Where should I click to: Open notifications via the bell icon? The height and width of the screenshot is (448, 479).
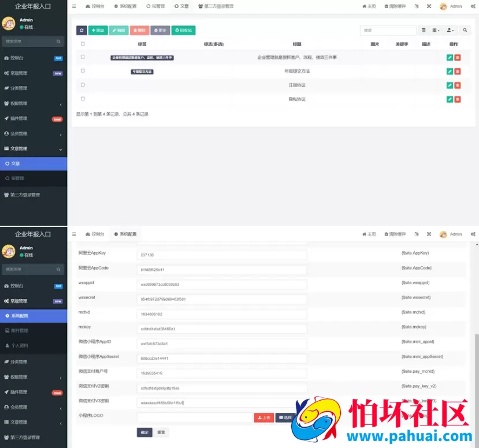point(415,6)
